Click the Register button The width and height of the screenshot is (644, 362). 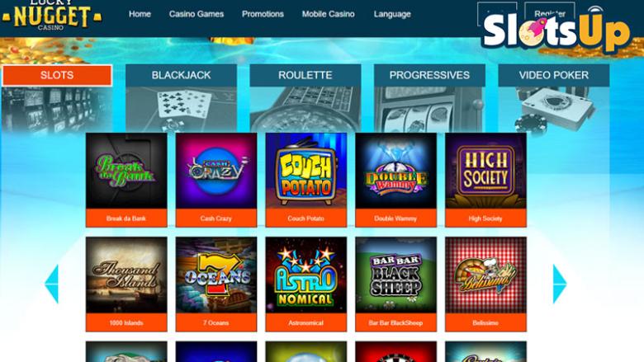[550, 13]
